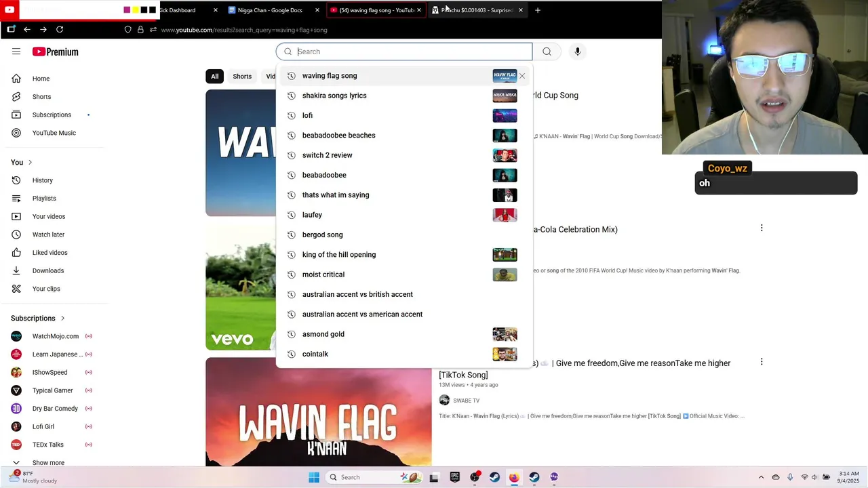Choose the 'cointalk' suggestion
This screenshot has height=488, width=868.
(x=404, y=354)
